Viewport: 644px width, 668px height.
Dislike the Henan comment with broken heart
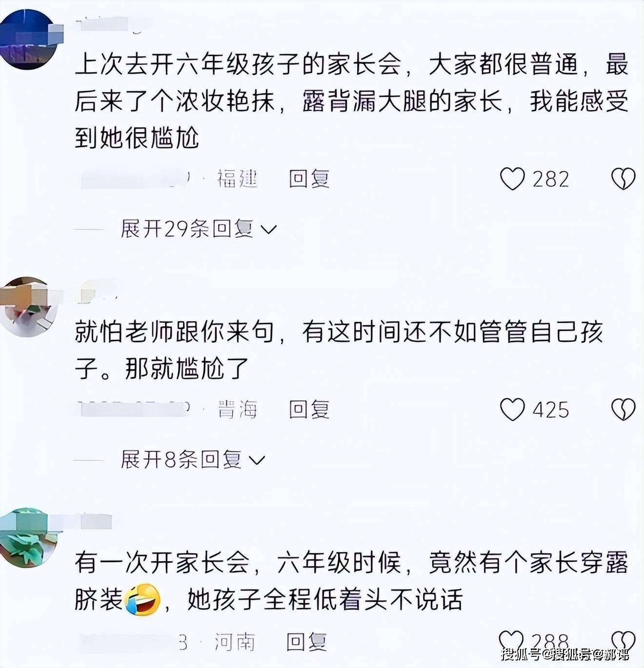point(623,641)
